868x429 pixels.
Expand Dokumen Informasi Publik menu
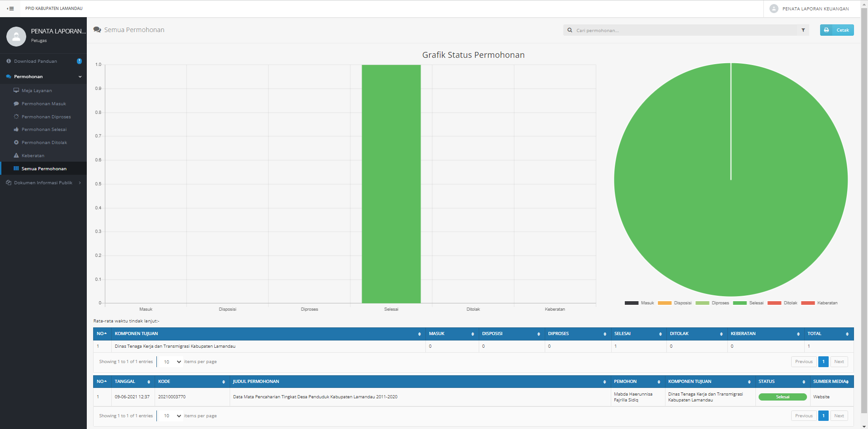point(43,183)
